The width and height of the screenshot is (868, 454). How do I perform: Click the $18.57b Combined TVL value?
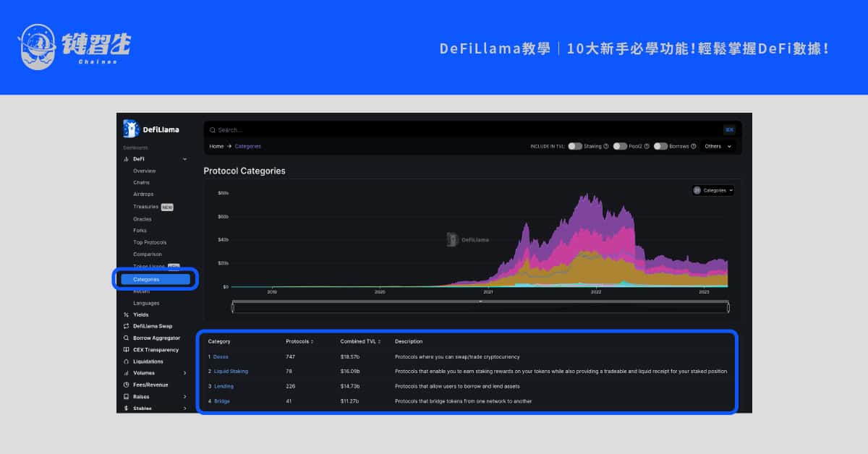pos(350,356)
